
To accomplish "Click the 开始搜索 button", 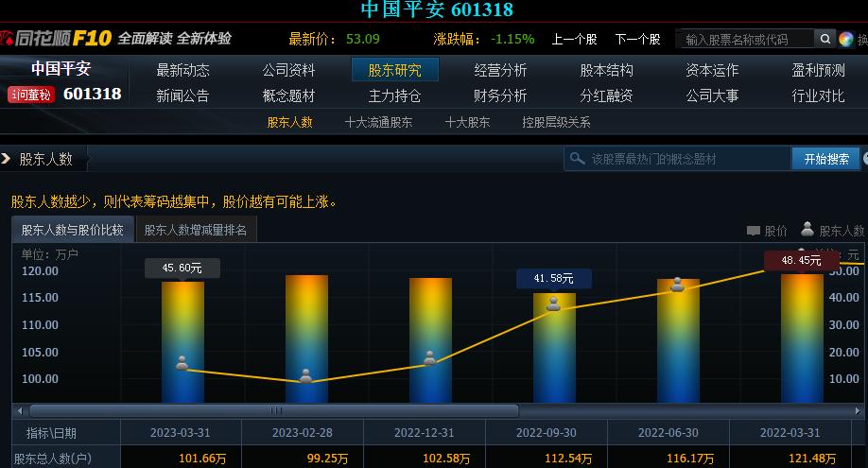I will [826, 159].
